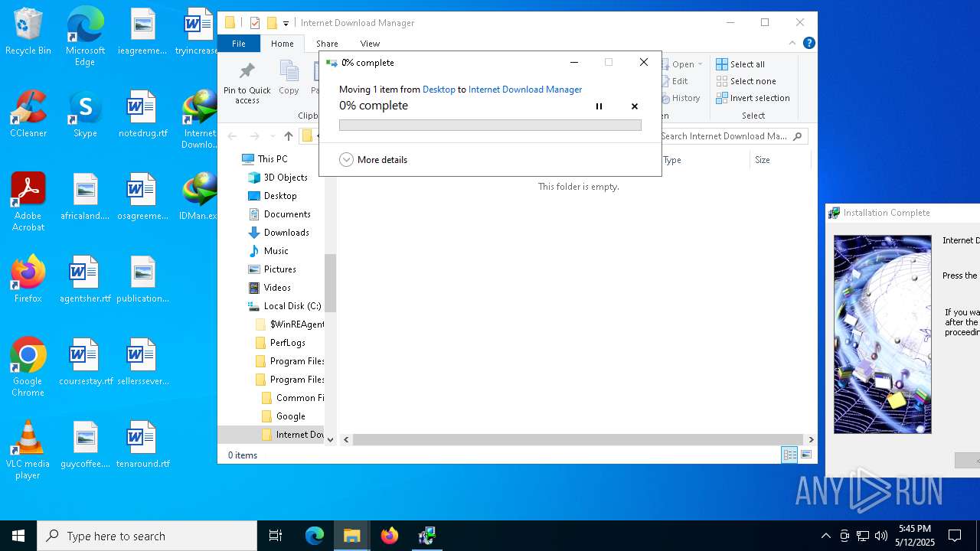
Task: Select the Firefox desktop shortcut
Action: click(28, 279)
